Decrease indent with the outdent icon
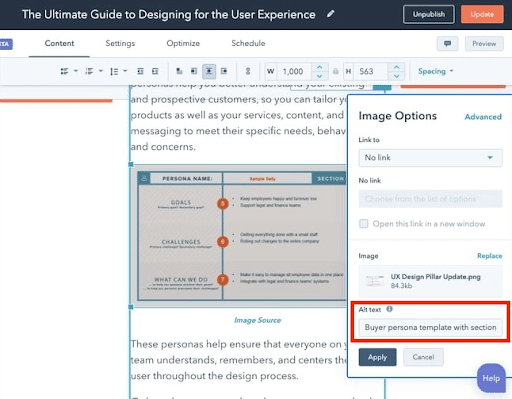Image resolution: width=512 pixels, height=399 pixels. [140, 71]
